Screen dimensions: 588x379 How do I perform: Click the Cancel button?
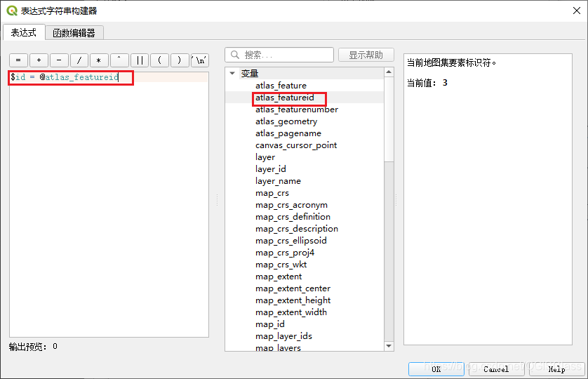click(x=496, y=369)
